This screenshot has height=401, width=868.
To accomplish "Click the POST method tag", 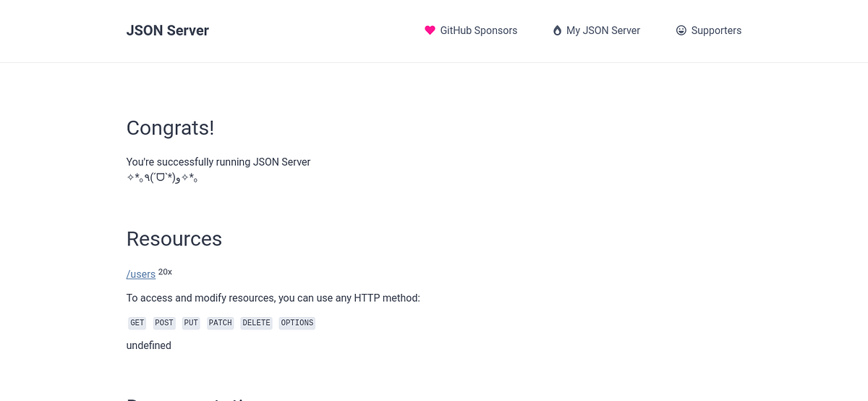I will (164, 323).
